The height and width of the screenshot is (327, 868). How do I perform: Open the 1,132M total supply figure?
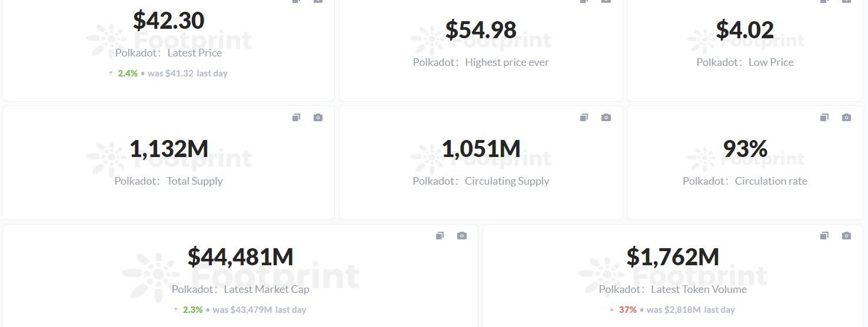(169, 149)
